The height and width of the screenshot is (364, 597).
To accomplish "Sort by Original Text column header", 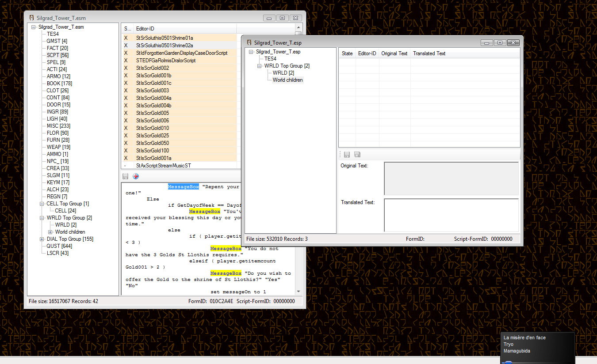I will point(394,53).
